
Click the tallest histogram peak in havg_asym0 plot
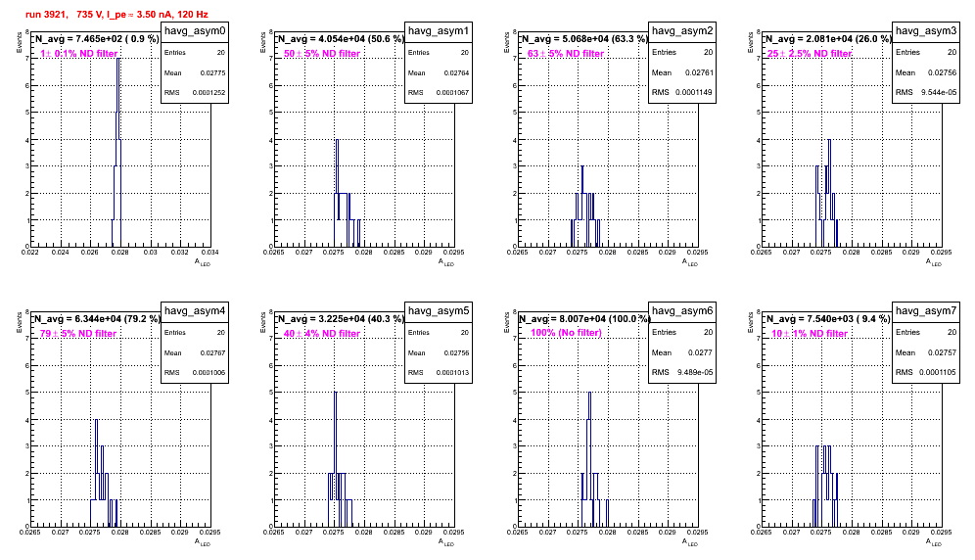pyautogui.click(x=118, y=59)
